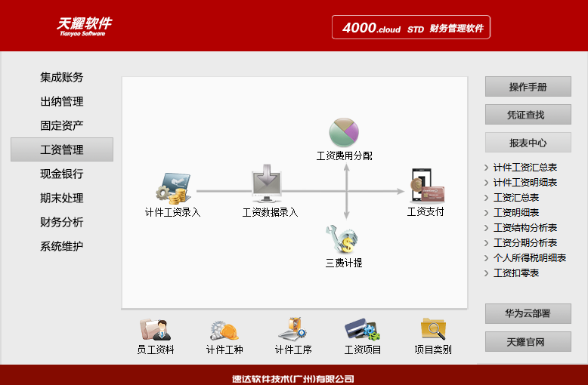This screenshot has height=385, width=588.
Task: Select 系统维护 in the left menu
Action: [x=61, y=246]
